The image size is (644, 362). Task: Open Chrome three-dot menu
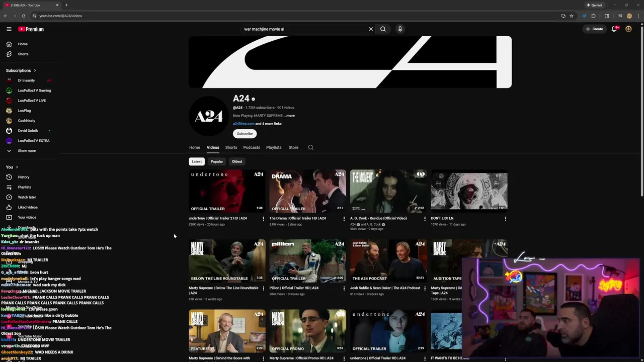638,16
